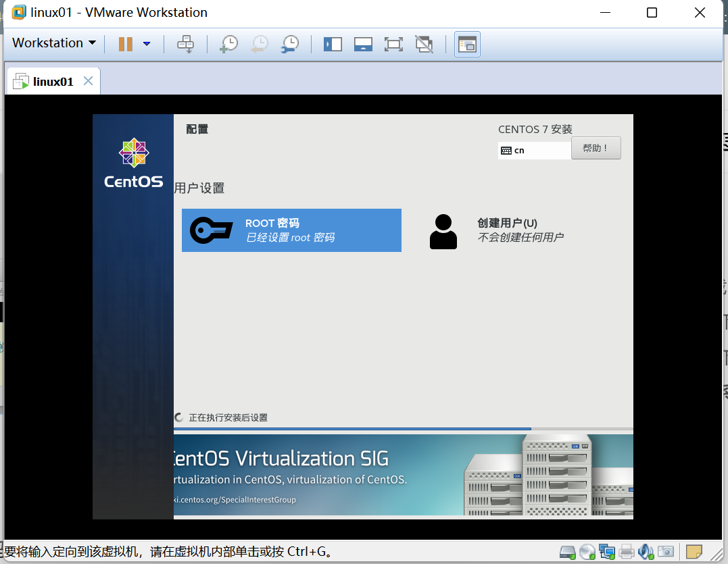Select the cn keyboard layout indicator

point(535,150)
